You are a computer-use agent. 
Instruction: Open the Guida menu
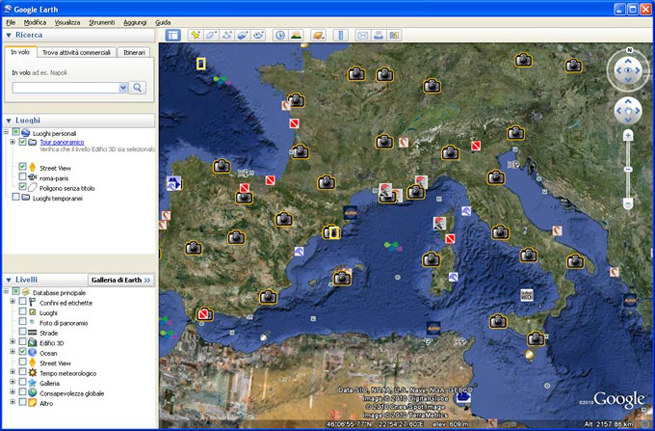[163, 23]
